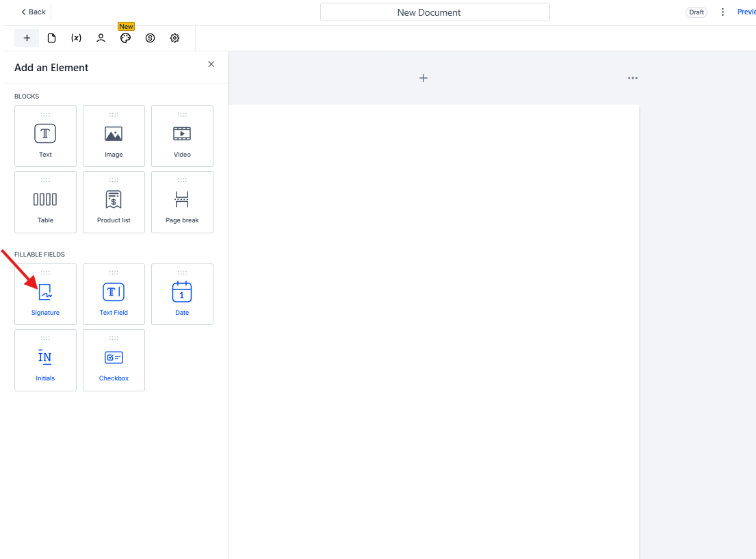Screen dimensions: 756x559
Task: Select the Image block element
Action: click(114, 136)
